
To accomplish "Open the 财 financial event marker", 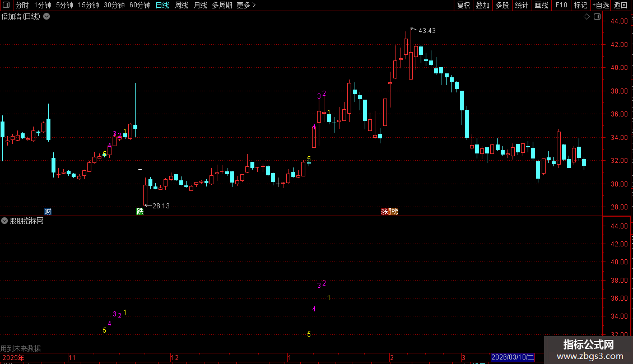I will click(x=48, y=212).
